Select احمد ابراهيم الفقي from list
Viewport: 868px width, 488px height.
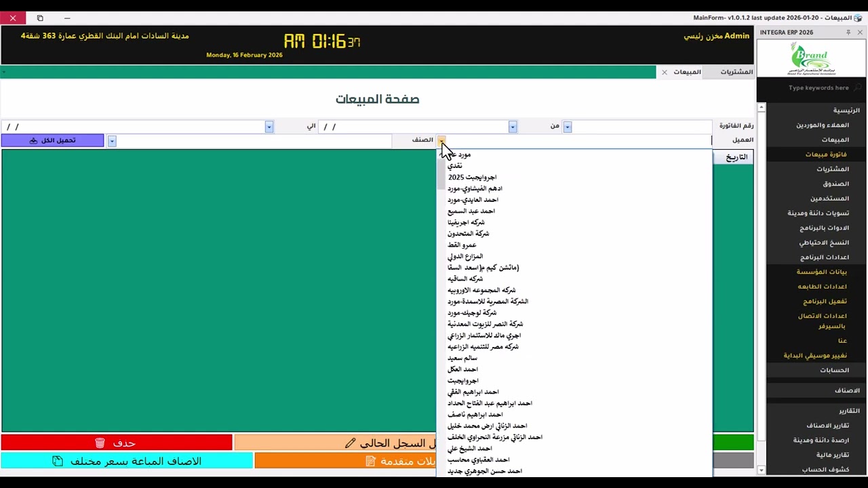pos(473,392)
